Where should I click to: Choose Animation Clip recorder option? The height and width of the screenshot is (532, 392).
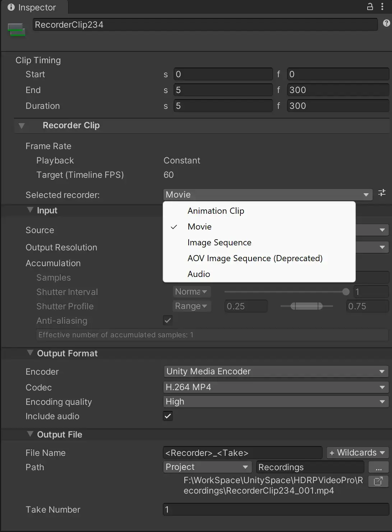(x=216, y=211)
